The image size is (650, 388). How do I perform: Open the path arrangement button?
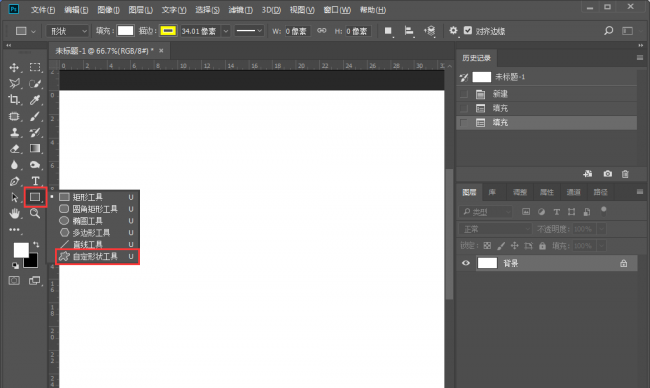pos(429,31)
